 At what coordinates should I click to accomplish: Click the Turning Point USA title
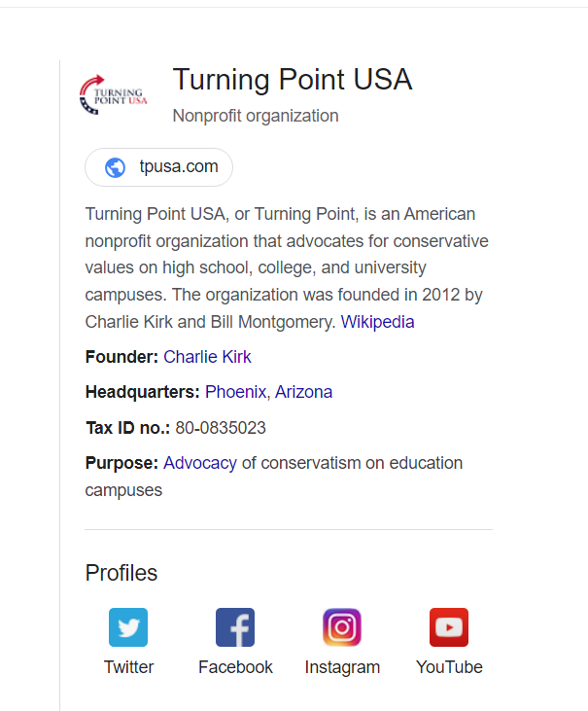[293, 80]
